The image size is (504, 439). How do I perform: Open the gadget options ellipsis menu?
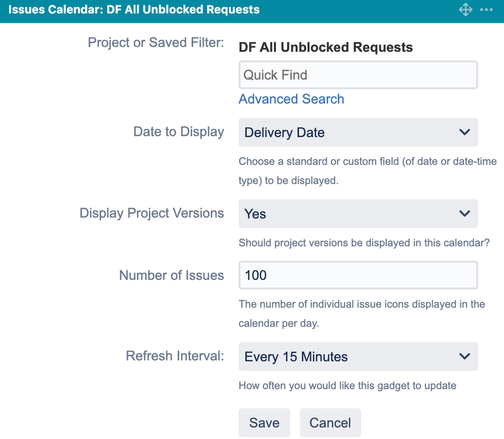486,10
